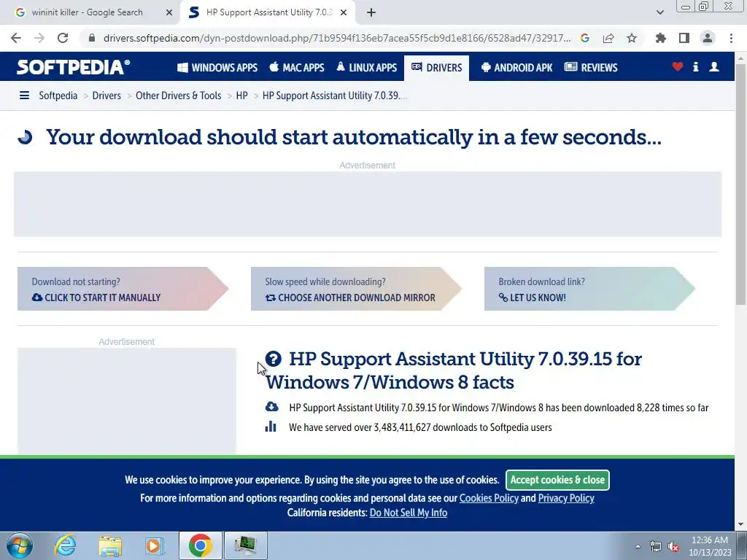747x560 pixels.
Task: Click the facts heading for HP Support Assistant
Action: 454,370
